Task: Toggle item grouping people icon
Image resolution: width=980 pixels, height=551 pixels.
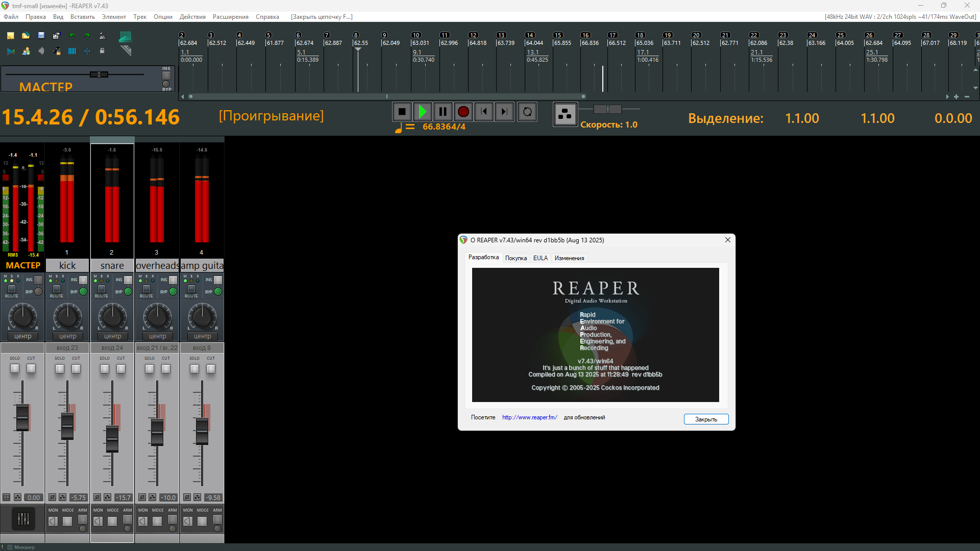Action: 26,51
